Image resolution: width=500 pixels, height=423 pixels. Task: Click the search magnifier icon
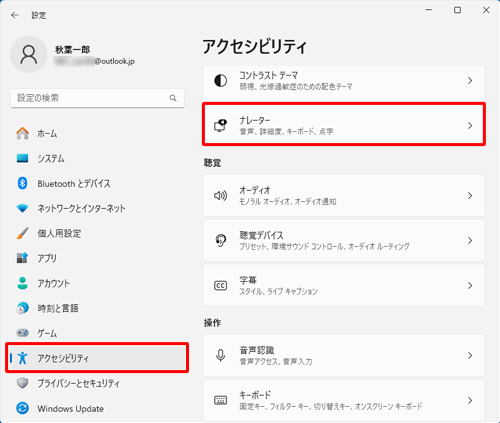click(173, 98)
